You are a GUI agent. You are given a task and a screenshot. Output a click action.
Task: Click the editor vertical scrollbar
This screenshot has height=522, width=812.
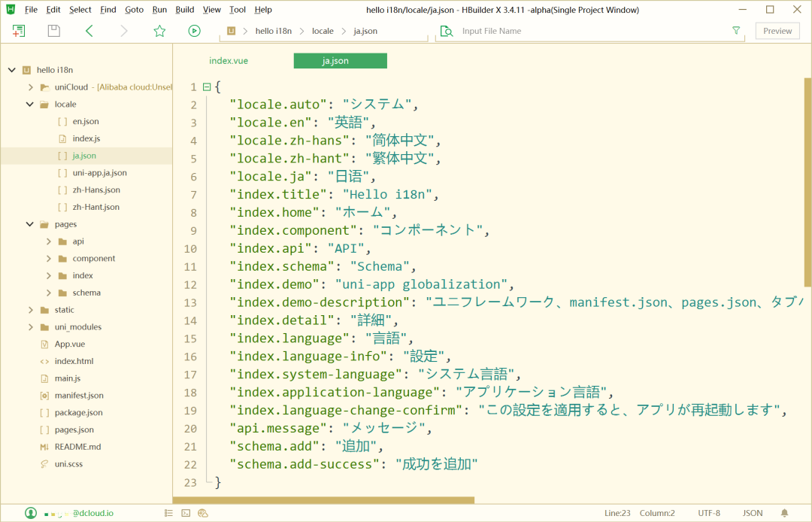807,182
